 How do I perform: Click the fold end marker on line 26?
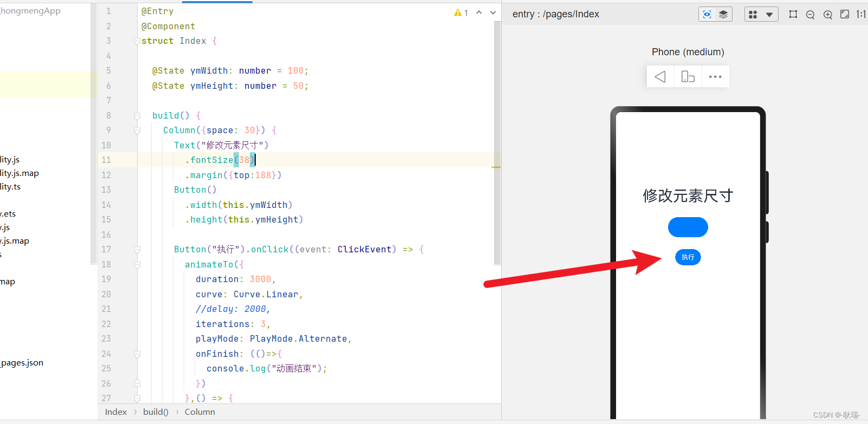pos(137,384)
